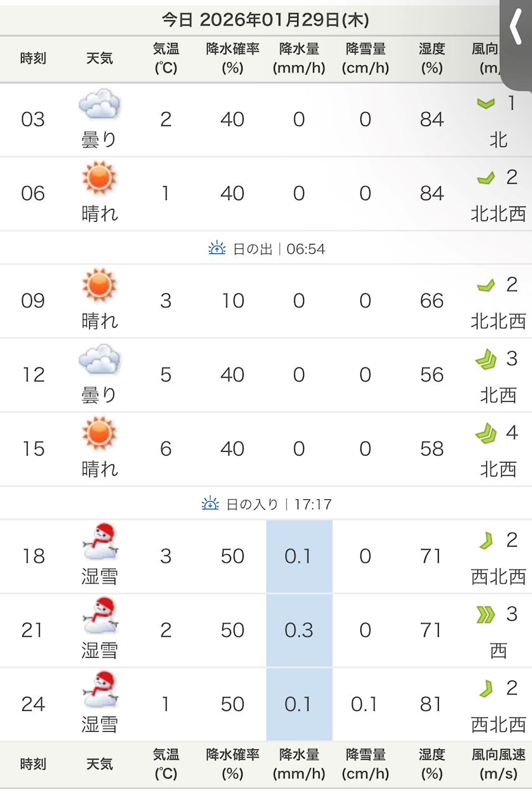The width and height of the screenshot is (532, 797).
Task: Tap the north wind arrow at 03:00
Action: (x=486, y=103)
